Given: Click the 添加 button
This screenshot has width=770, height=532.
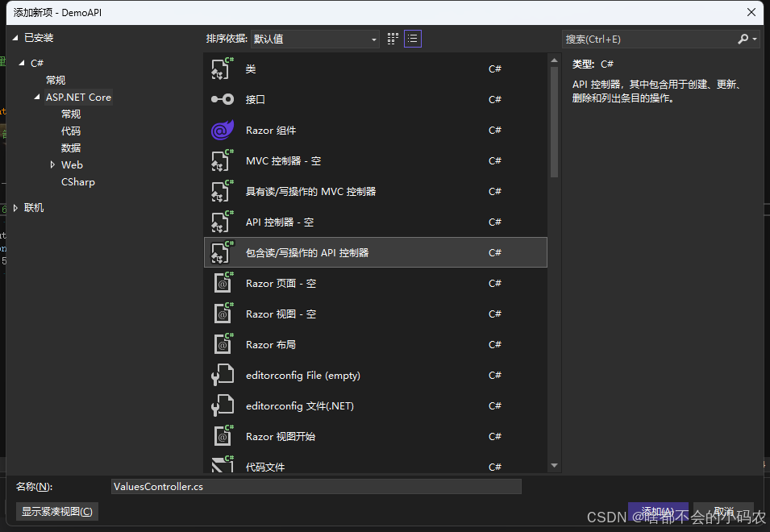Looking at the screenshot, I should (658, 511).
